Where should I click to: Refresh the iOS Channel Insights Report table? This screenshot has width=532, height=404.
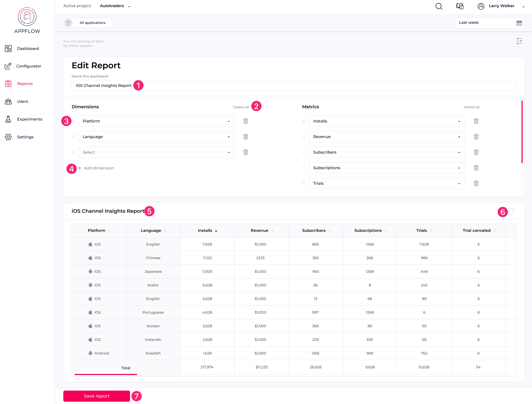click(x=512, y=212)
